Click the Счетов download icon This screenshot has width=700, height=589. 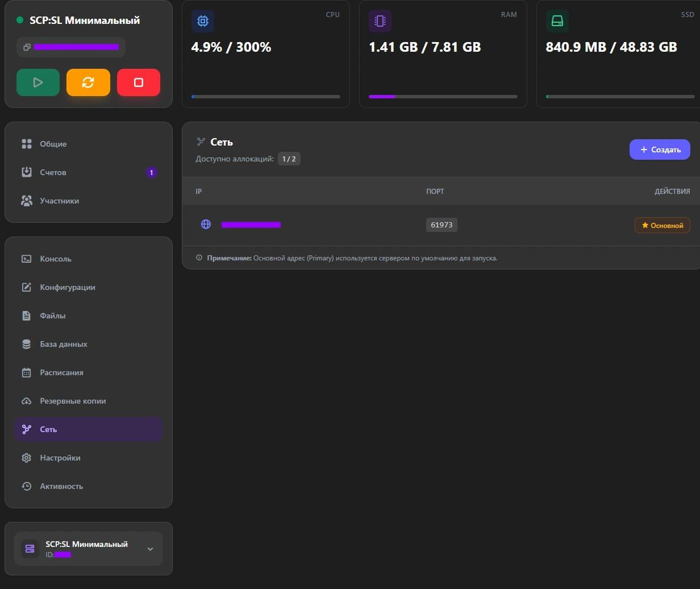27,172
